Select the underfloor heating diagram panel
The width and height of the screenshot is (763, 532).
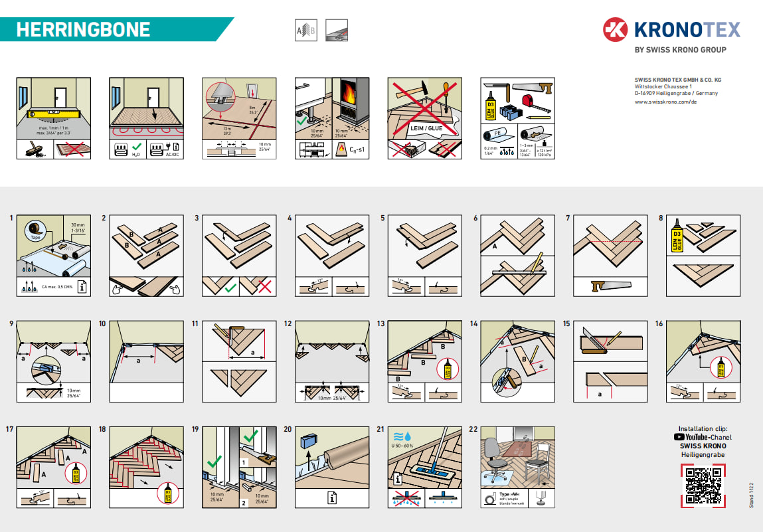(x=147, y=118)
